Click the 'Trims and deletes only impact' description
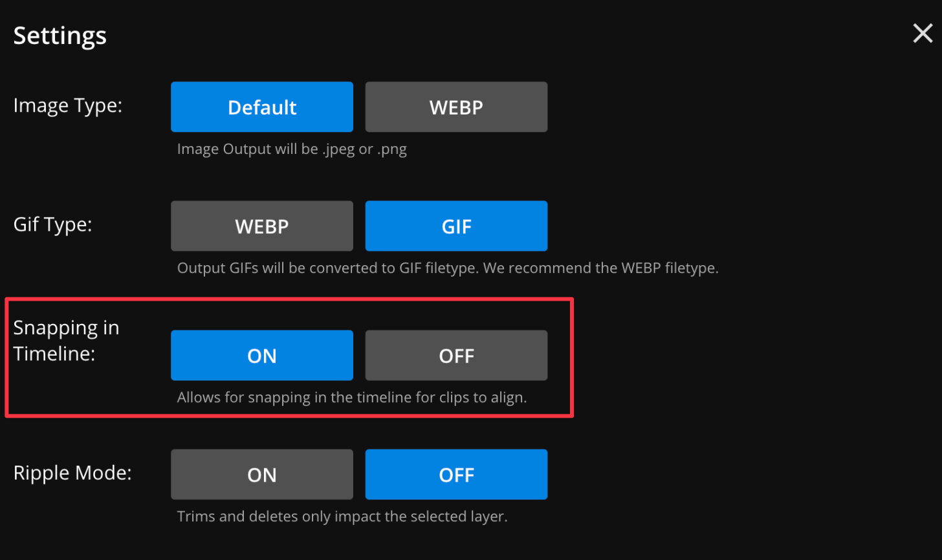The height and width of the screenshot is (560, 942). click(342, 516)
